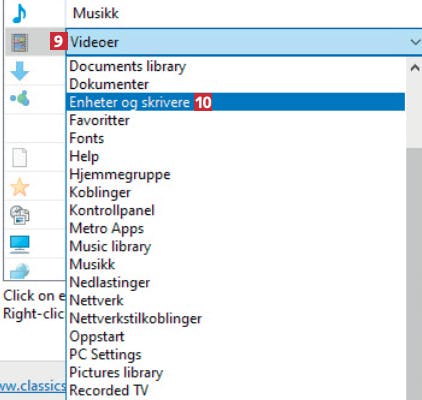Select the blue computer monitor icon
This screenshot has height=400, width=422.
[x=20, y=244]
